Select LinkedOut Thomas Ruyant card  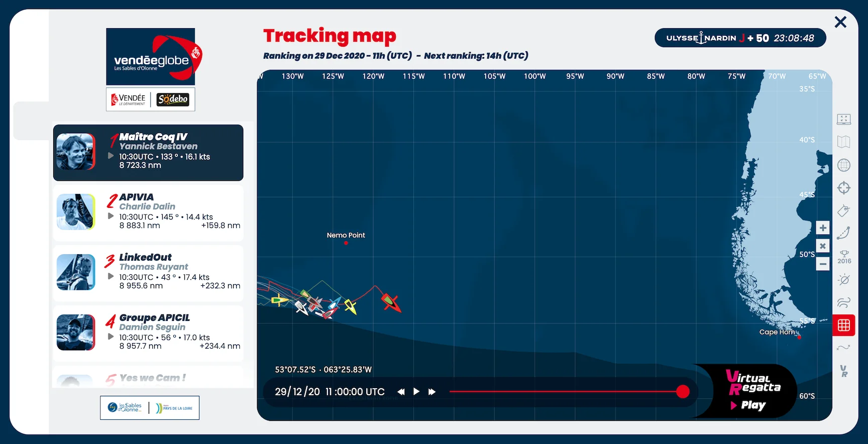click(x=148, y=273)
